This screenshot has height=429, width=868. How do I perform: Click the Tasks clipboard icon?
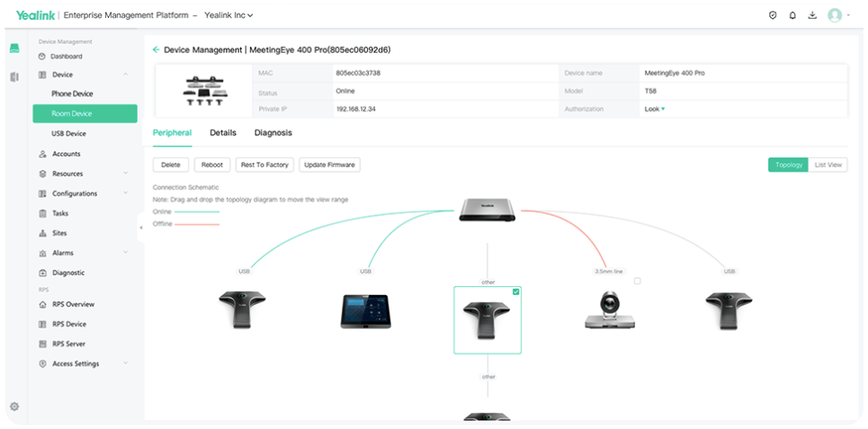click(42, 214)
